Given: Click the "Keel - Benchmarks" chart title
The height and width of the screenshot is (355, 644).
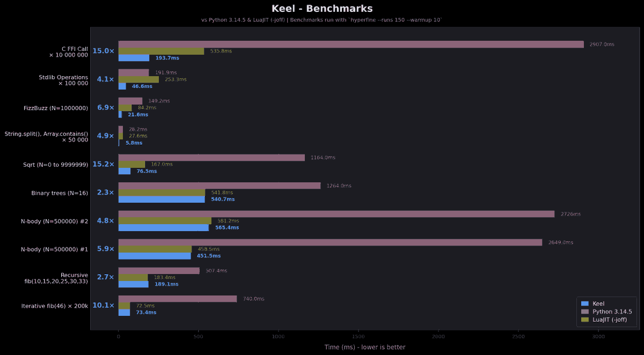Looking at the screenshot, I should point(322,9).
